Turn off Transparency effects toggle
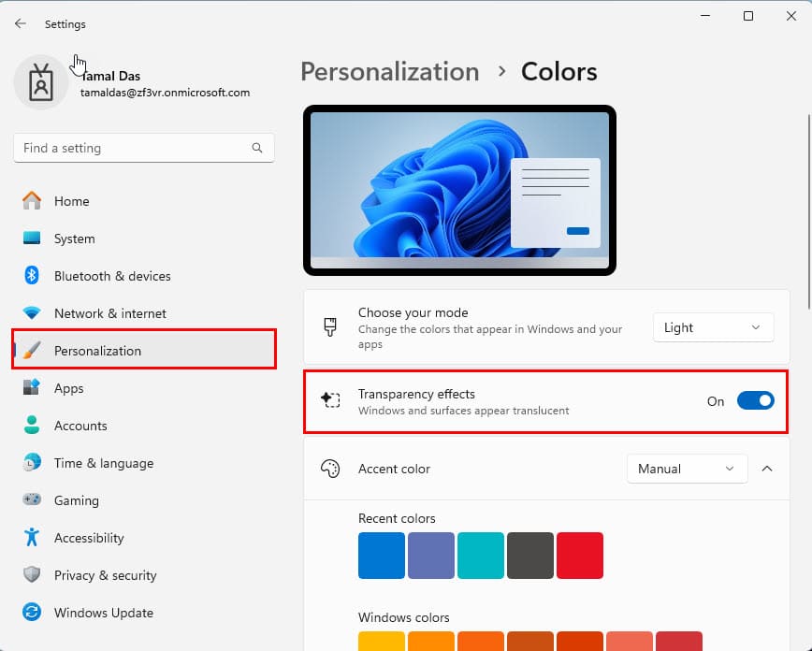This screenshot has height=651, width=812. click(x=756, y=401)
